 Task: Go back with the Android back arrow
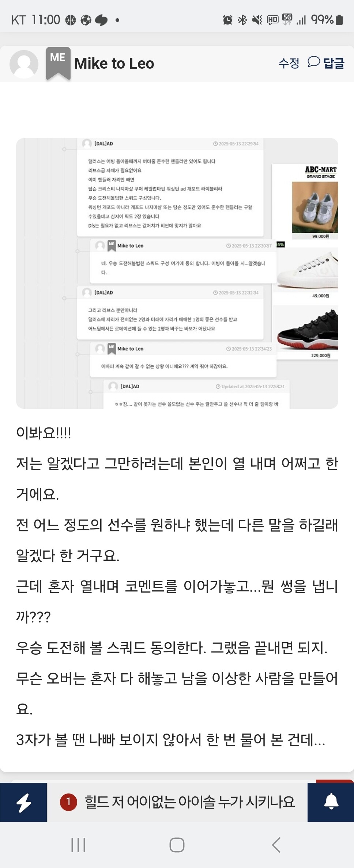pyautogui.click(x=276, y=845)
